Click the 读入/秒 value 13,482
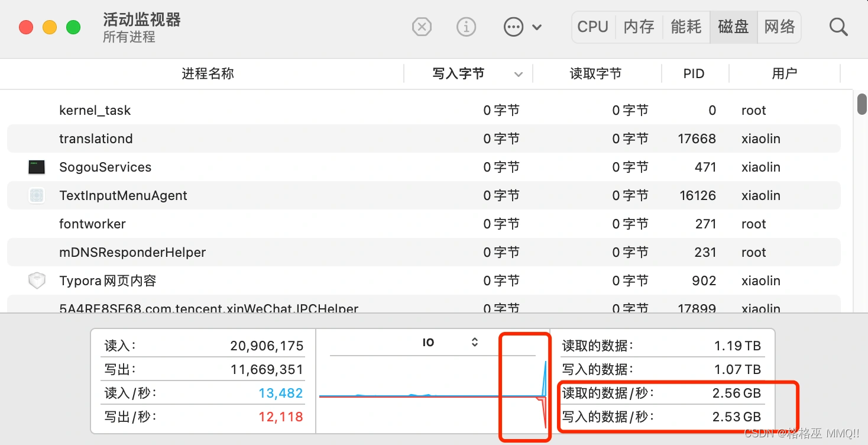This screenshot has height=445, width=868. pos(281,394)
